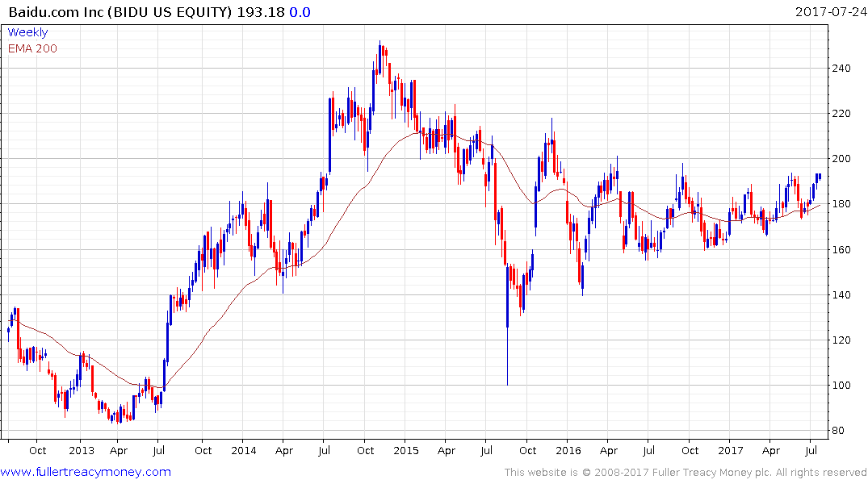The image size is (868, 484).
Task: Click the 160 price axis label
Action: [841, 249]
